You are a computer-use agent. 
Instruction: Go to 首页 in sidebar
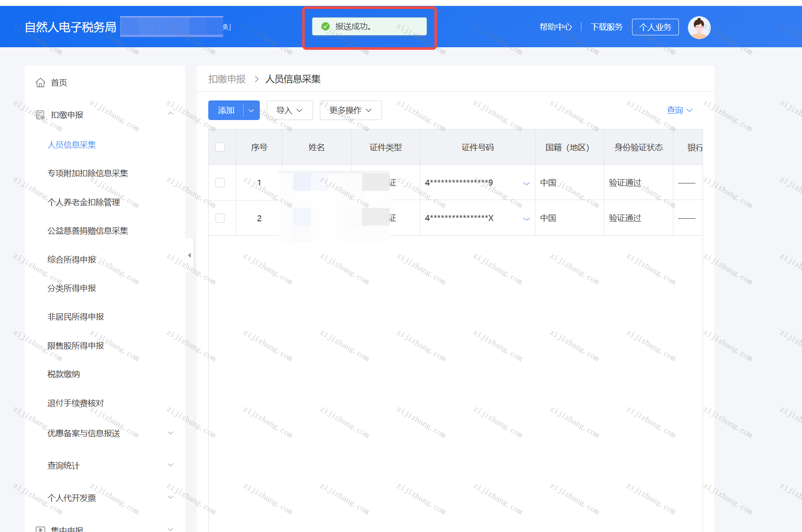click(x=59, y=83)
